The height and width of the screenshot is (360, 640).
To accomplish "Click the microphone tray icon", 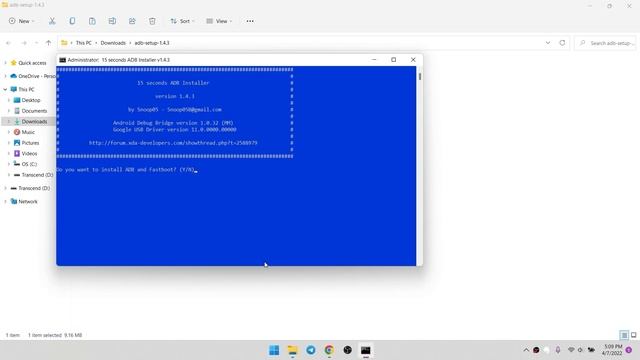I will [558, 350].
